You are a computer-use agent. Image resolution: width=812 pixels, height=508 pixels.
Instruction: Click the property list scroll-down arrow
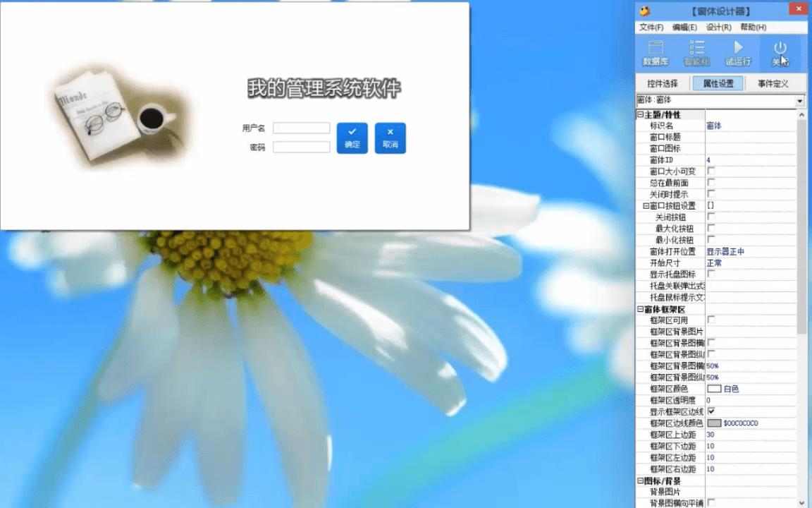(801, 503)
